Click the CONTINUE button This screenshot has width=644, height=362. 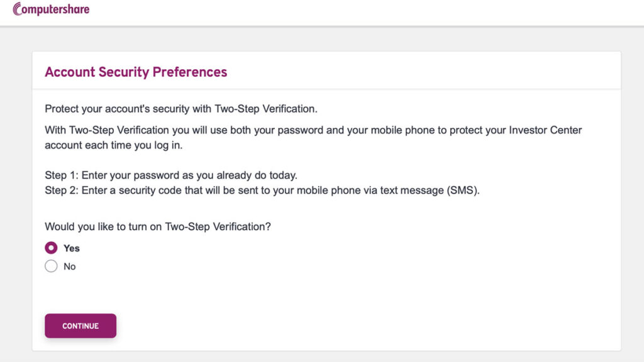80,326
